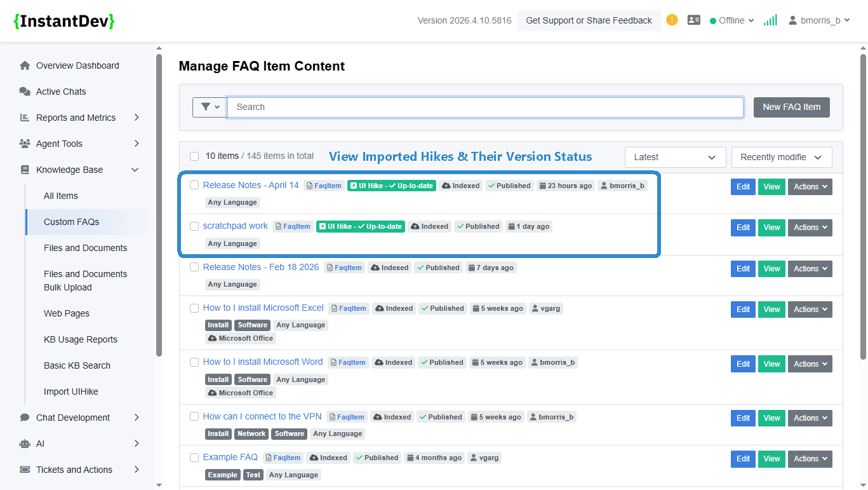The height and width of the screenshot is (490, 868).
Task: Click the Agent Tools people icon
Action: (x=25, y=144)
